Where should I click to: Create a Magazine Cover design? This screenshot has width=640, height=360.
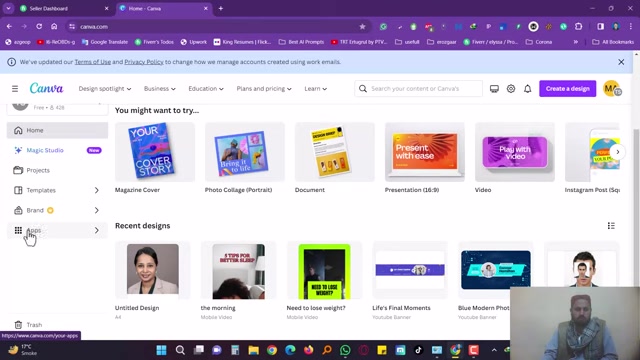pos(155,152)
